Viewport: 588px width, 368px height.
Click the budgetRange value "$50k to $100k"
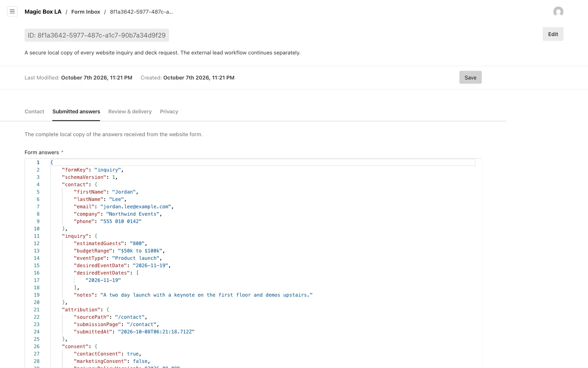click(140, 251)
